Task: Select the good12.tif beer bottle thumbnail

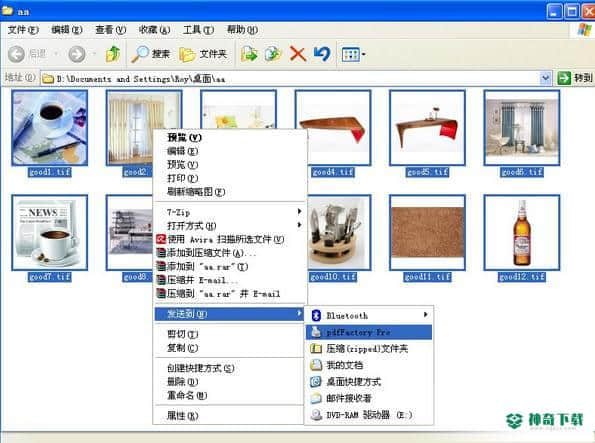Action: [522, 232]
